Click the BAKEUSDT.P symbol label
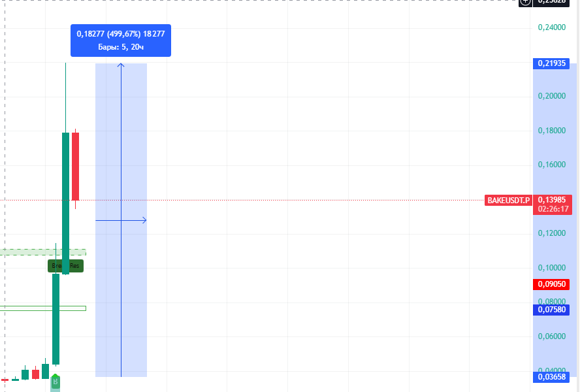Image resolution: width=580 pixels, height=392 pixels. point(508,200)
